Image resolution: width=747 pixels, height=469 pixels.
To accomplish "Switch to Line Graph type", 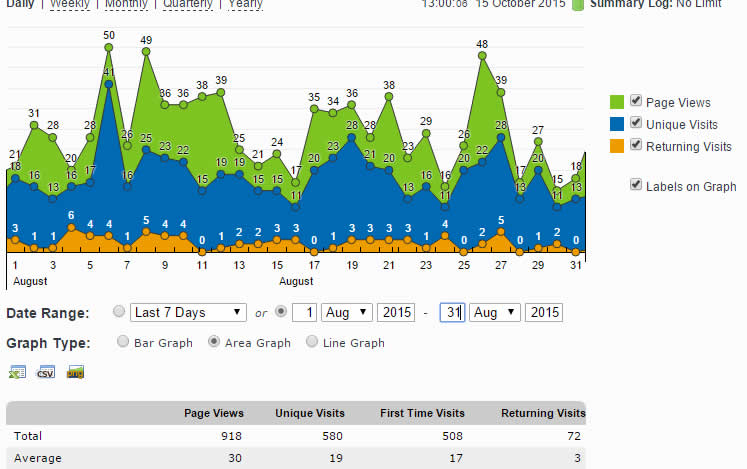I will coord(312,341).
